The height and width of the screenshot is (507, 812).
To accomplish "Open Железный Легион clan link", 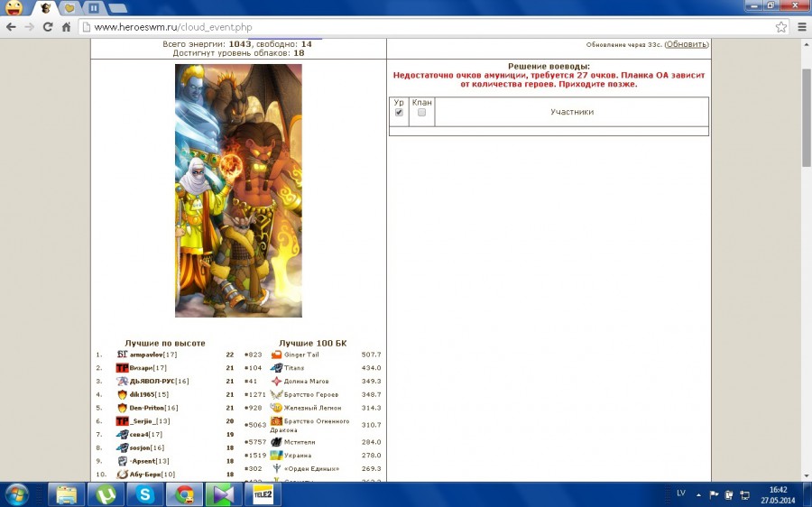I will click(x=313, y=408).
